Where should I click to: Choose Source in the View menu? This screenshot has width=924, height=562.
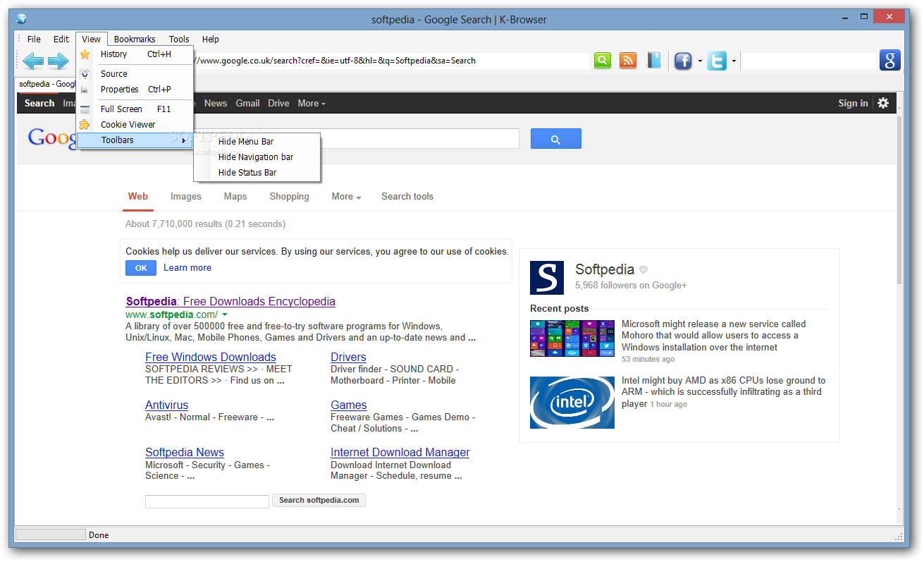135,73
